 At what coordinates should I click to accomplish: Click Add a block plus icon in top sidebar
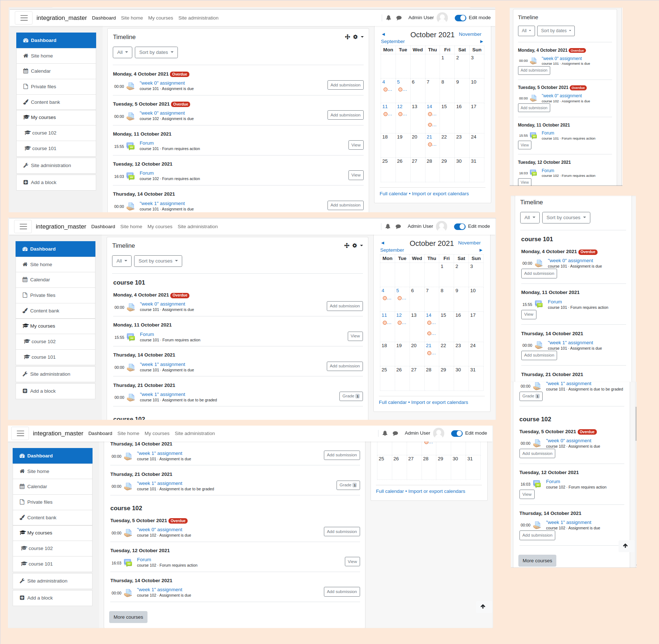coord(26,183)
